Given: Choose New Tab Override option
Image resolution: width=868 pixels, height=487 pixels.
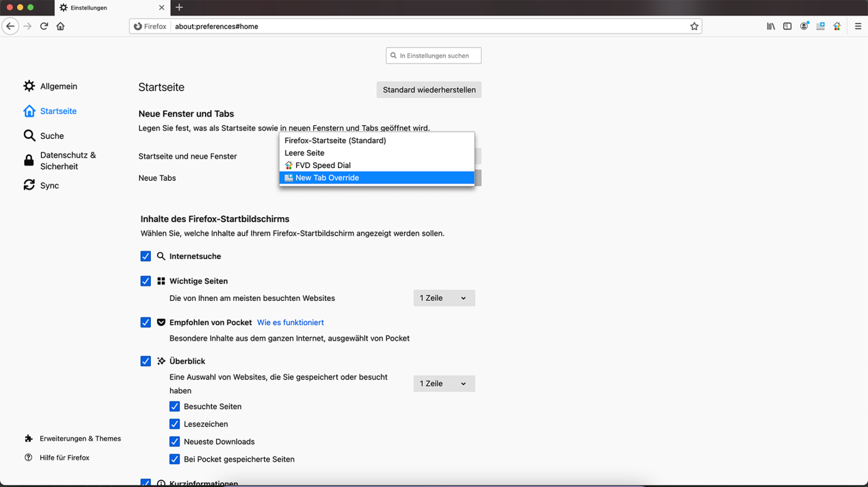Looking at the screenshot, I should tap(377, 178).
